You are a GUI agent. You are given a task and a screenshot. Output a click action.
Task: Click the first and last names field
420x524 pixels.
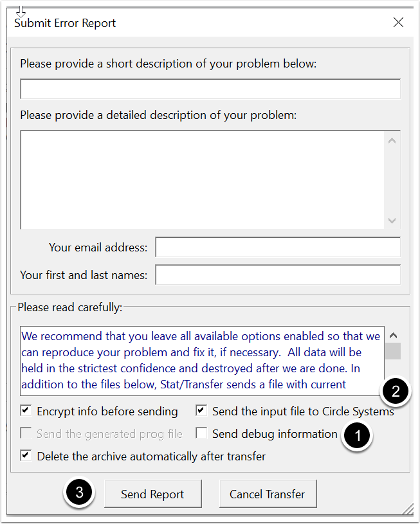(278, 275)
